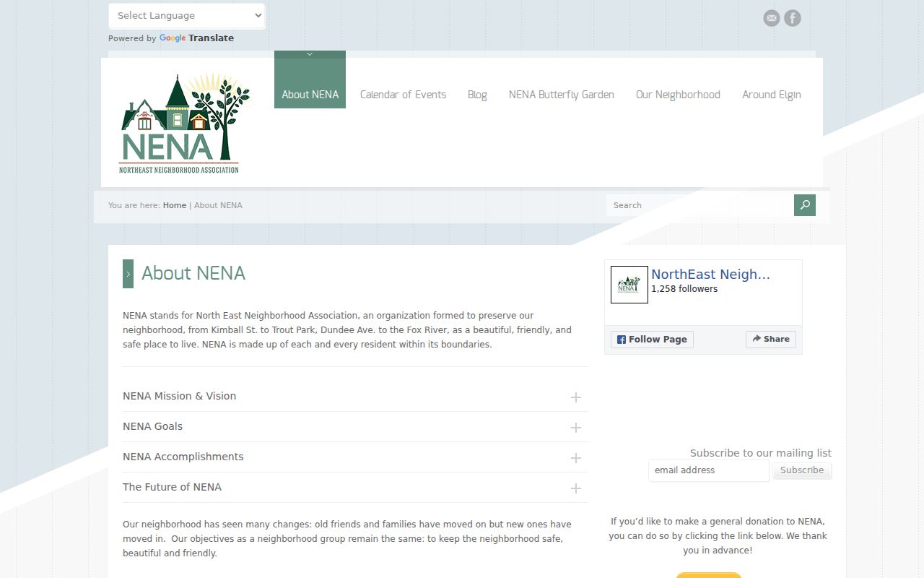The height and width of the screenshot is (578, 924).
Task: Click the Home breadcrumb link
Action: [x=175, y=205]
